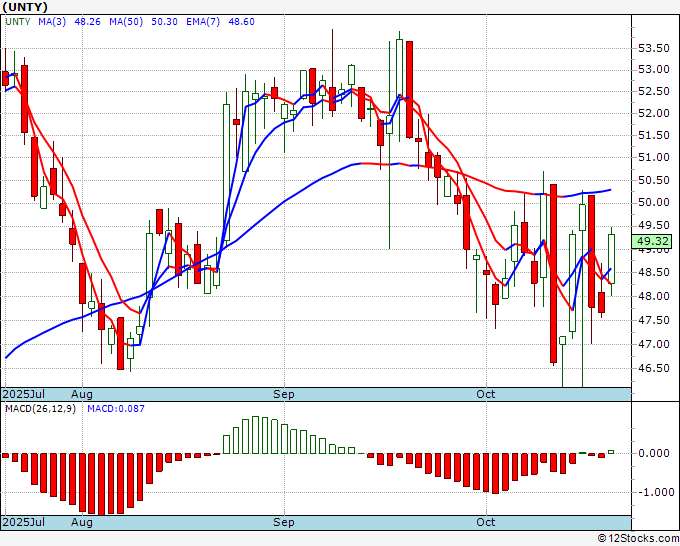Screen dimensions: 680x546
Task: Click the 0.000 MACD axis label
Action: 654,454
